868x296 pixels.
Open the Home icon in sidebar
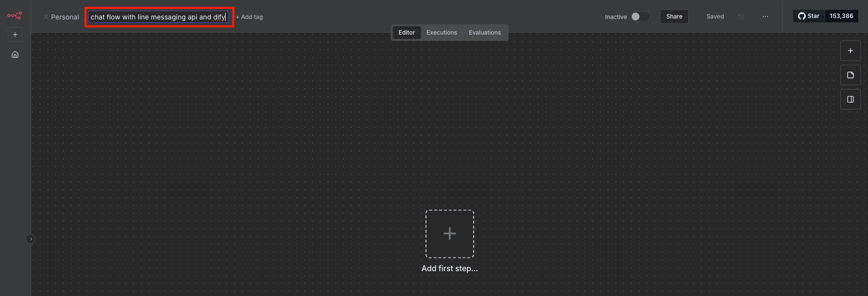[x=15, y=55]
